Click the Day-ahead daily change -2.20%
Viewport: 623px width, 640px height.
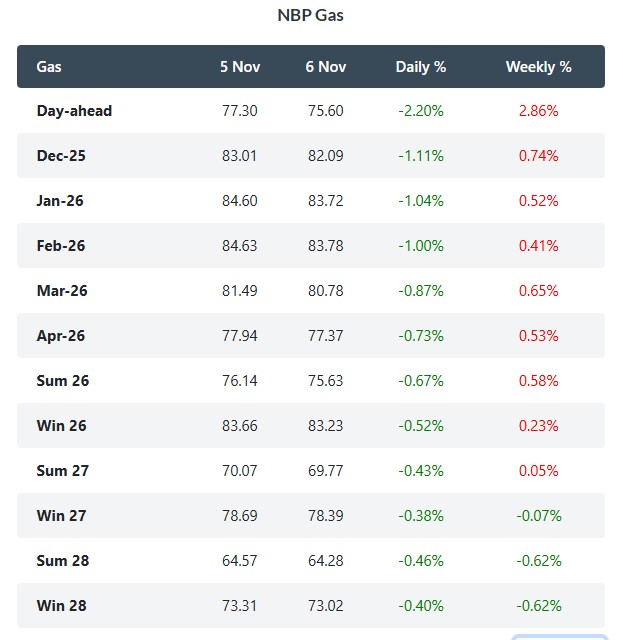(421, 111)
